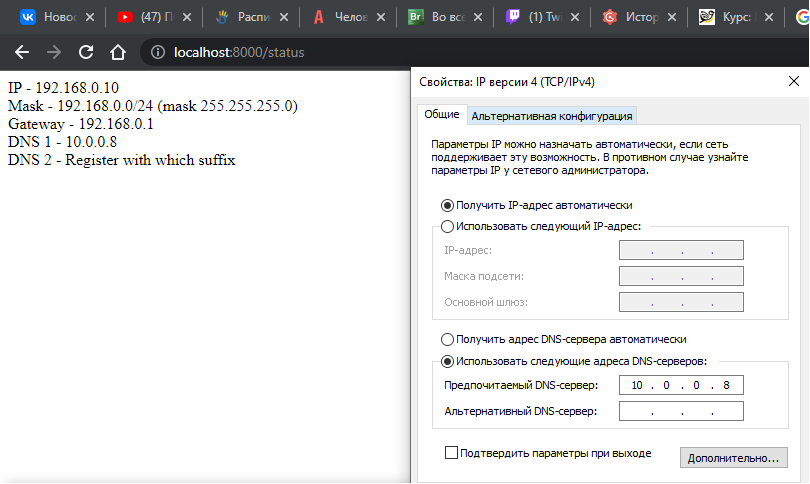Go to the browser home page
Screen dimensions: 810x484
(x=118, y=52)
